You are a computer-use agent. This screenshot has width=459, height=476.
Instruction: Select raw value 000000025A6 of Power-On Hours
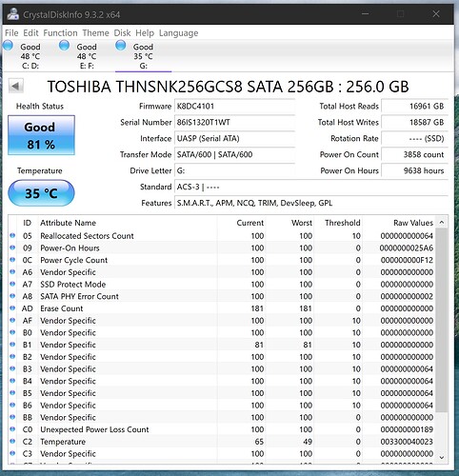tap(407, 248)
